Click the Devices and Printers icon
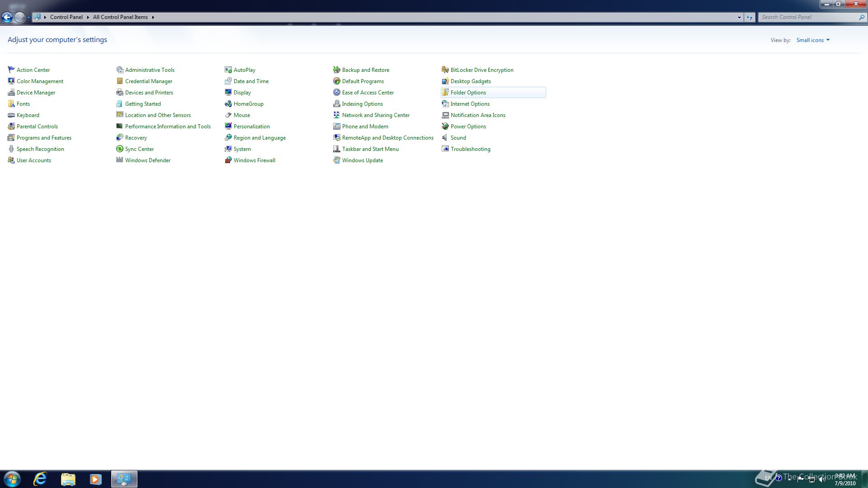Viewport: 868px width, 488px height. (120, 92)
